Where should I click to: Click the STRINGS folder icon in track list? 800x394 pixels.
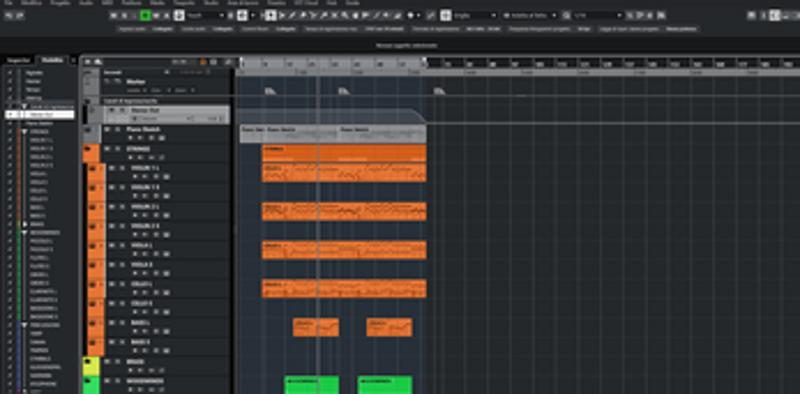pyautogui.click(x=88, y=150)
